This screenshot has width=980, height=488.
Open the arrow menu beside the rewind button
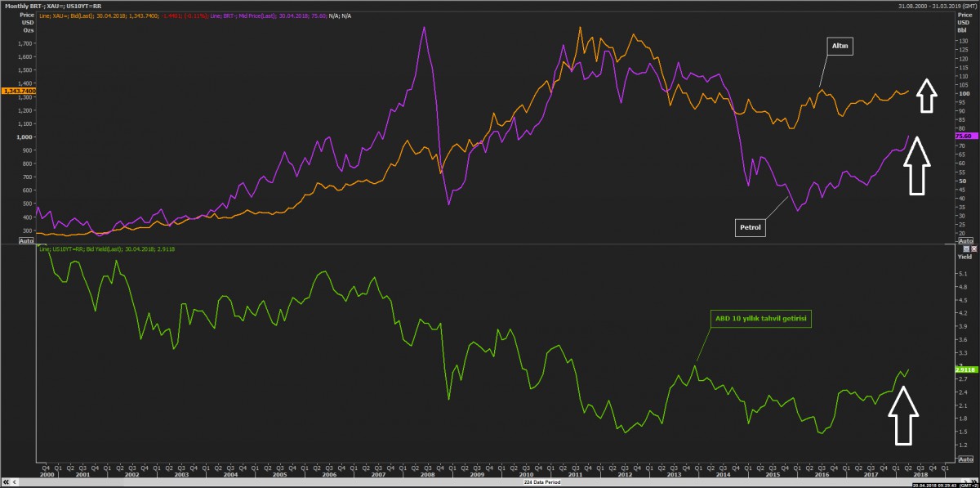point(14,483)
